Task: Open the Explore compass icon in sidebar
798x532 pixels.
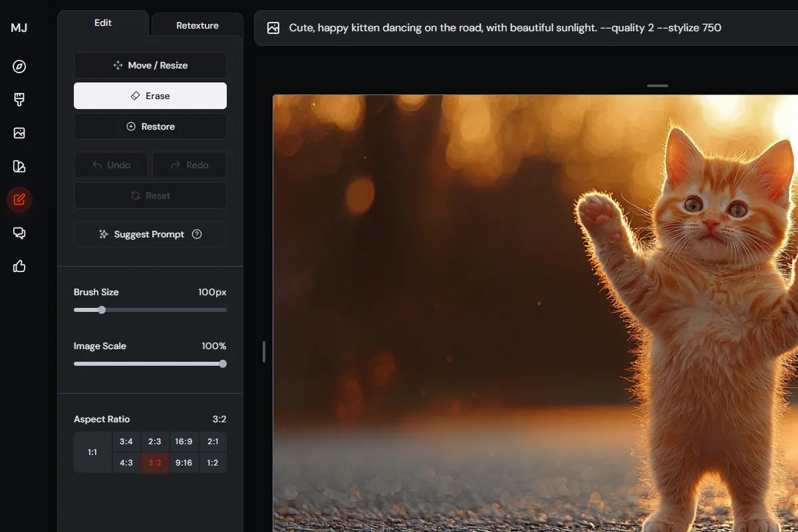Action: click(x=19, y=66)
